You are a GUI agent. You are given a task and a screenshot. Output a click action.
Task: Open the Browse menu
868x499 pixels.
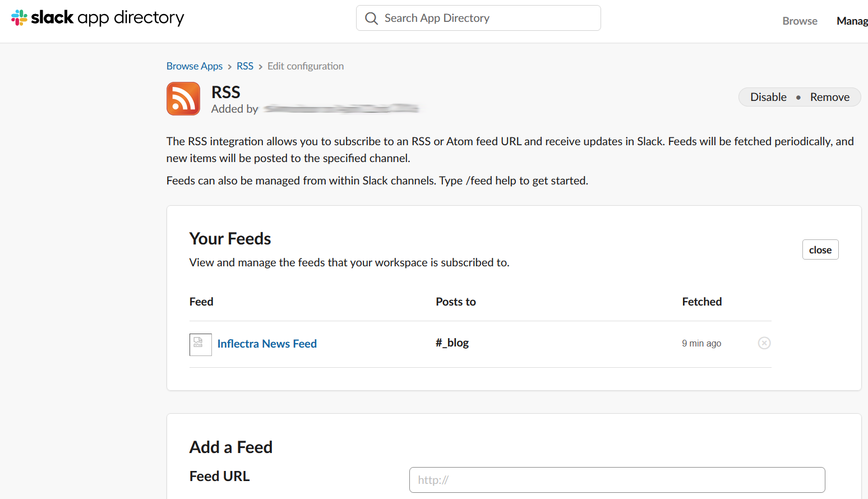[x=800, y=21]
